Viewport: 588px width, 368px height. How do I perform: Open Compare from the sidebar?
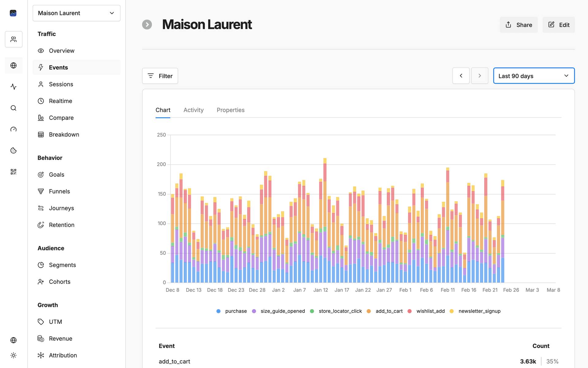point(77,118)
